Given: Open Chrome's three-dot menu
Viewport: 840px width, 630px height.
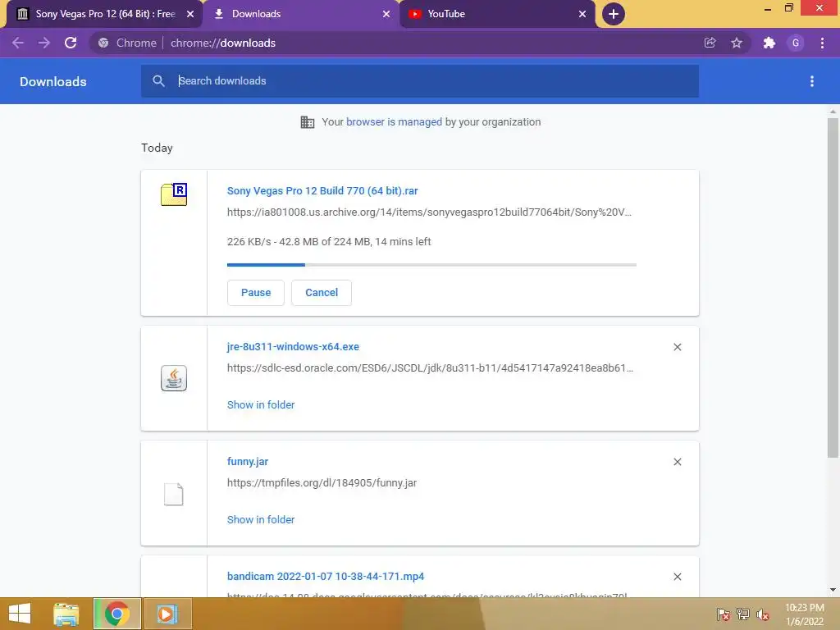Looking at the screenshot, I should click(x=822, y=43).
